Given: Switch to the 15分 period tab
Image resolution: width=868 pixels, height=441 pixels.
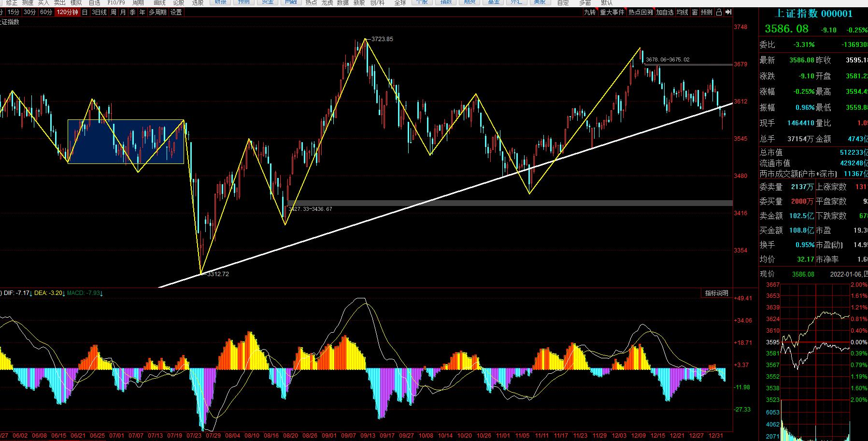Looking at the screenshot, I should (14, 12).
